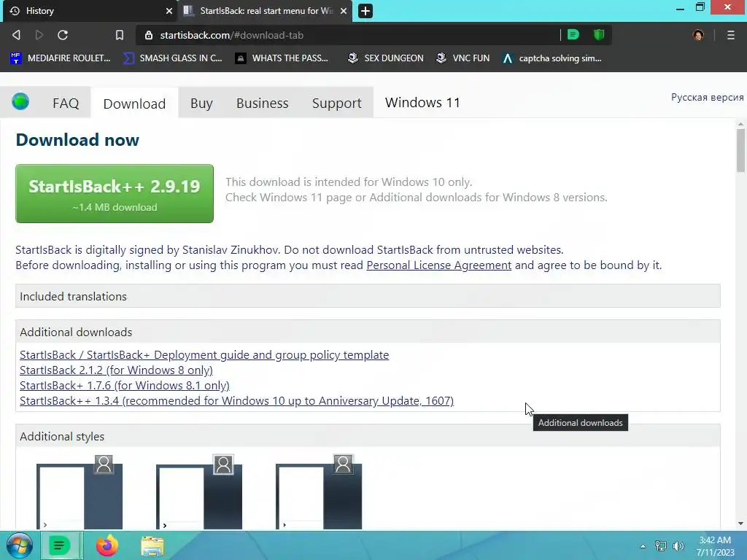Click the padlock site security icon

click(x=149, y=35)
